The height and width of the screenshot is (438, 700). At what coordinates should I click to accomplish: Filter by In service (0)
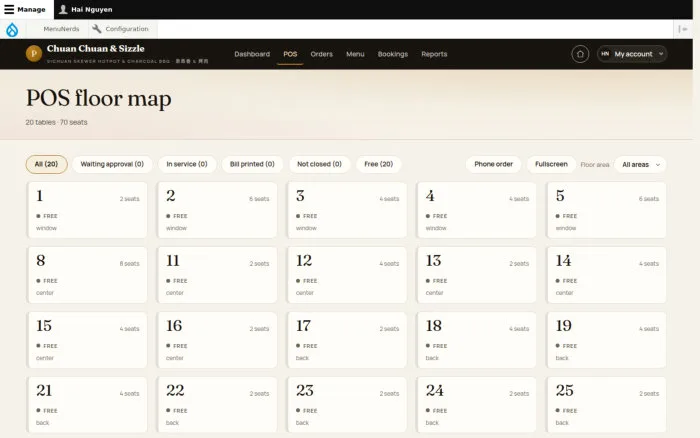click(x=187, y=164)
